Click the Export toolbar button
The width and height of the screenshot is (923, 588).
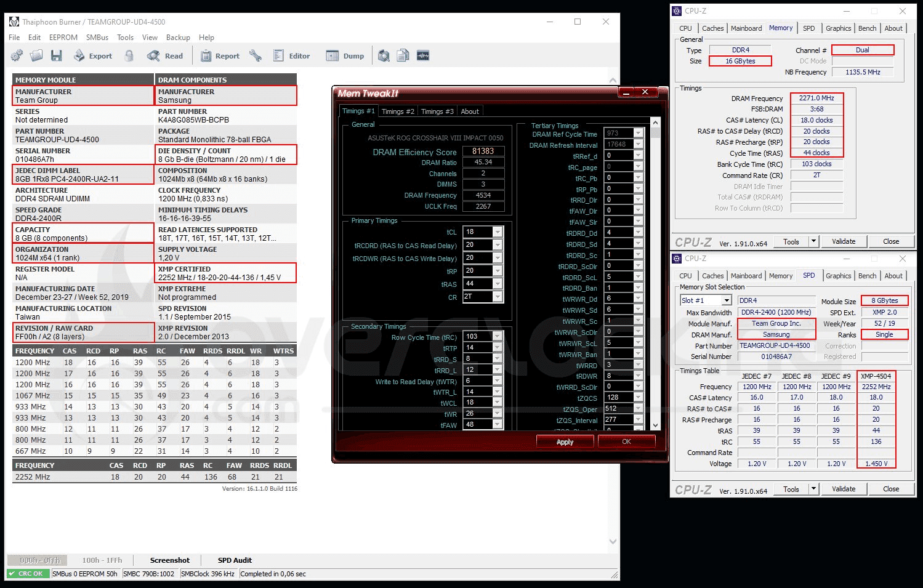tap(93, 56)
